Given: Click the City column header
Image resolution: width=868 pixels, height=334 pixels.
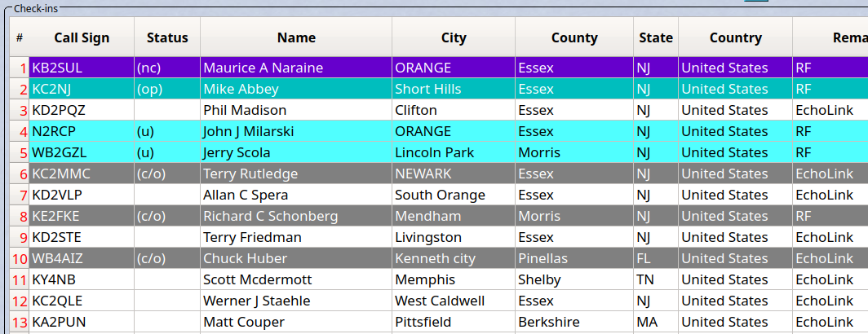Looking at the screenshot, I should (454, 37).
